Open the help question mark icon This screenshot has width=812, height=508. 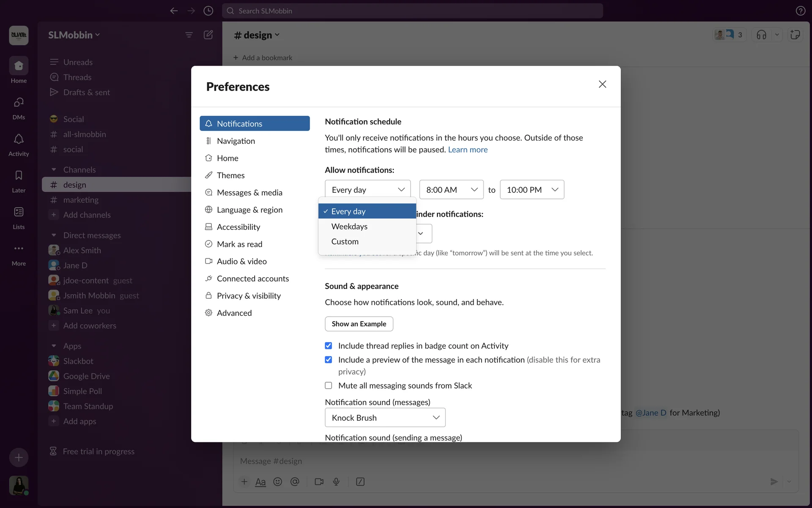point(800,11)
